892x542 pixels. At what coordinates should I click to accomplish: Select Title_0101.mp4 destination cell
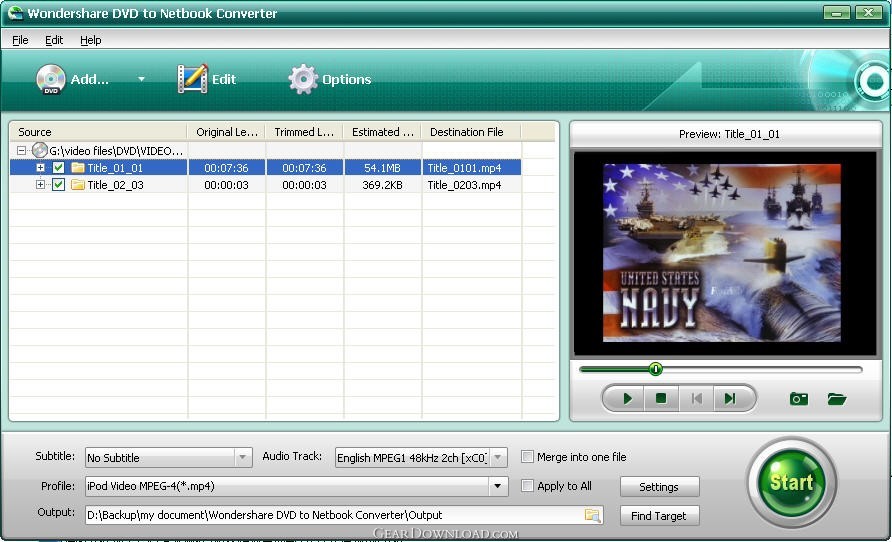tap(471, 168)
